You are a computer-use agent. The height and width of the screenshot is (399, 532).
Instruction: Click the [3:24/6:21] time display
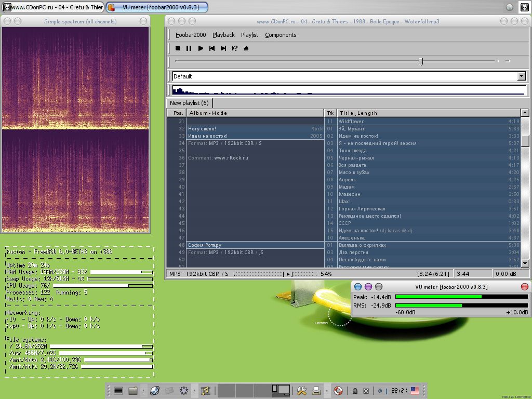click(x=433, y=274)
